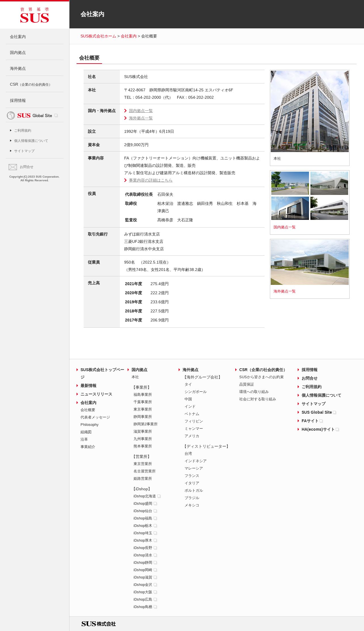The image size is (364, 631).
Task: Click red chevron before 海外拠点一覧 table link
Action: point(125,118)
